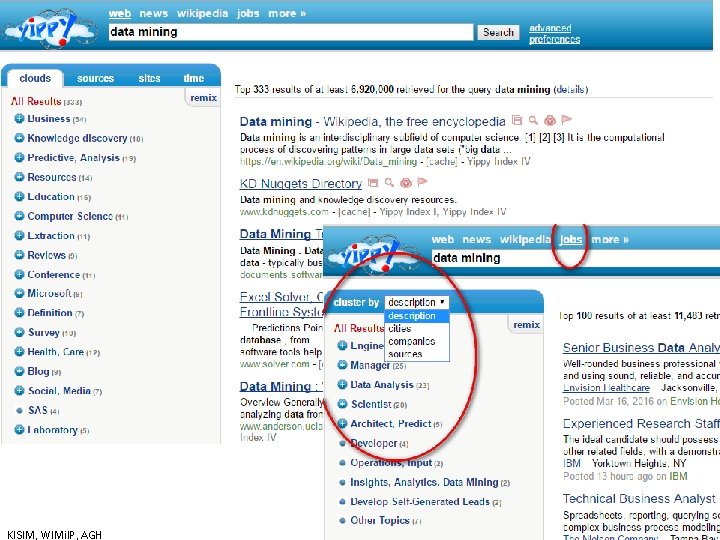Switch to the clouds tab

pyautogui.click(x=35, y=78)
